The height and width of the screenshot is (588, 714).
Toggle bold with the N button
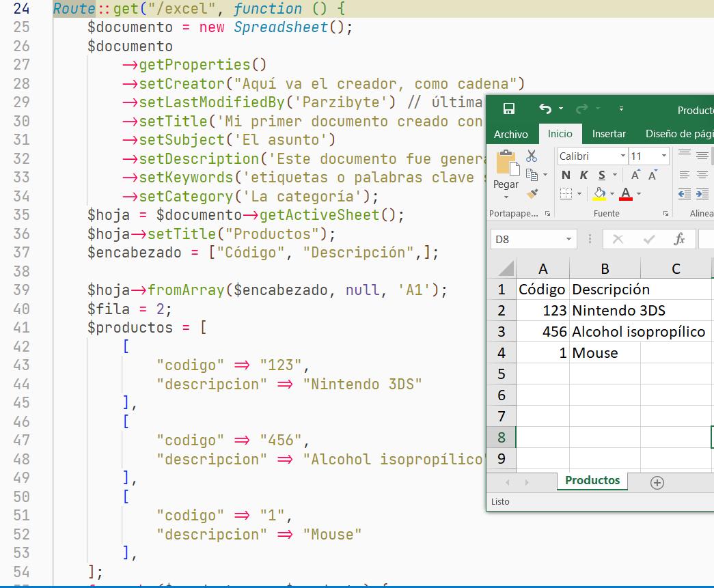coord(566,176)
